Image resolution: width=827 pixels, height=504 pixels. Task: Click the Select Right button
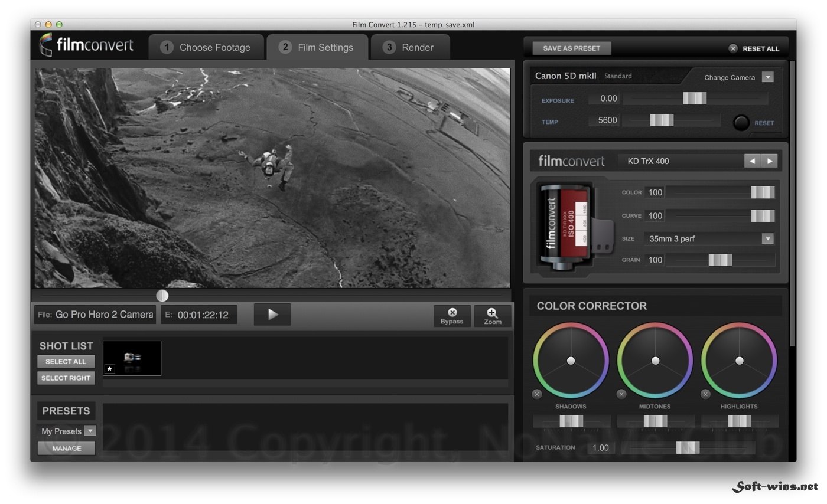[66, 378]
